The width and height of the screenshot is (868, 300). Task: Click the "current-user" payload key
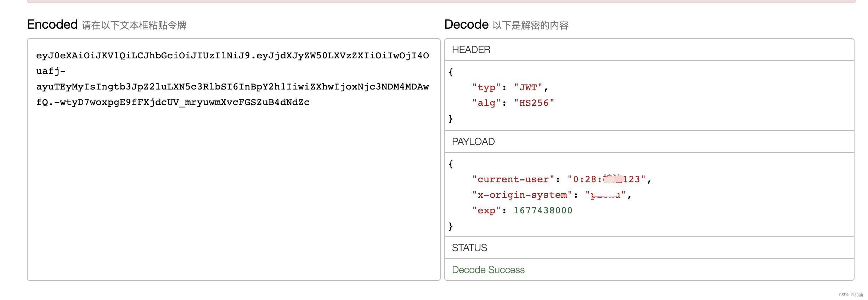[513, 179]
